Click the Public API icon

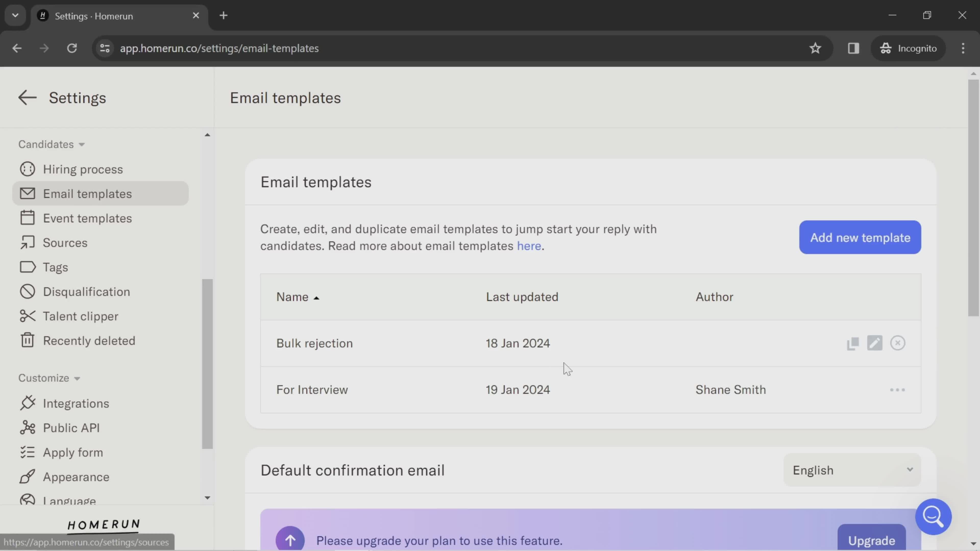[x=27, y=428]
